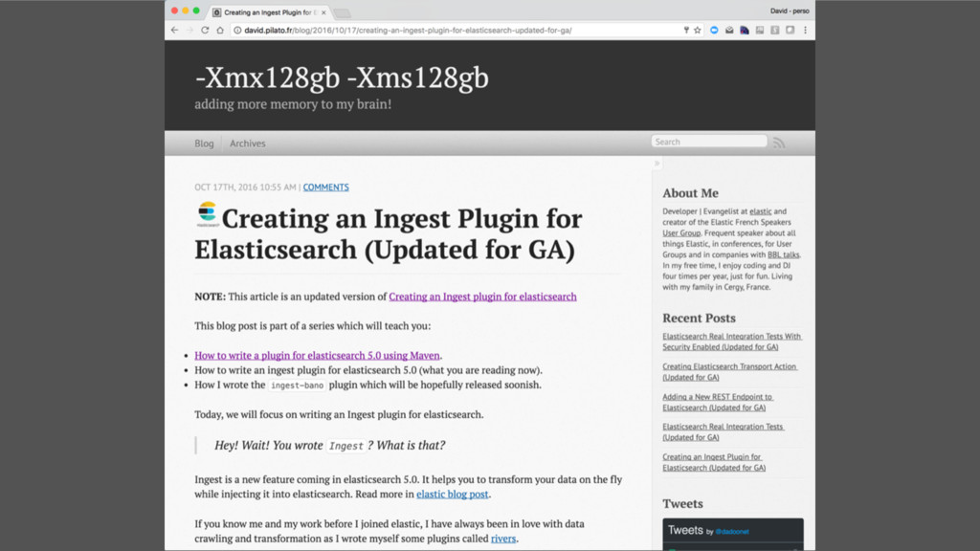The image size is (980, 551).
Task: Click the last gray square extension icon
Action: pyautogui.click(x=790, y=30)
